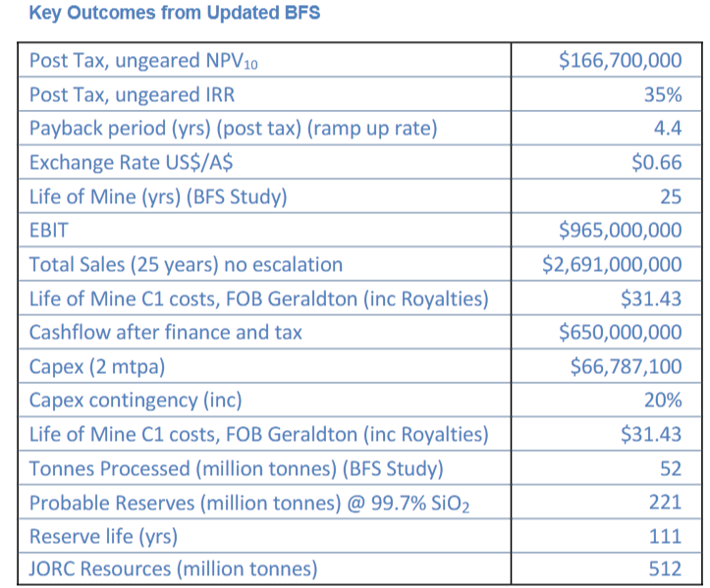Image resolution: width=710 pixels, height=588 pixels.
Task: Select the Post Tax ungeared IRR label
Action: (132, 95)
